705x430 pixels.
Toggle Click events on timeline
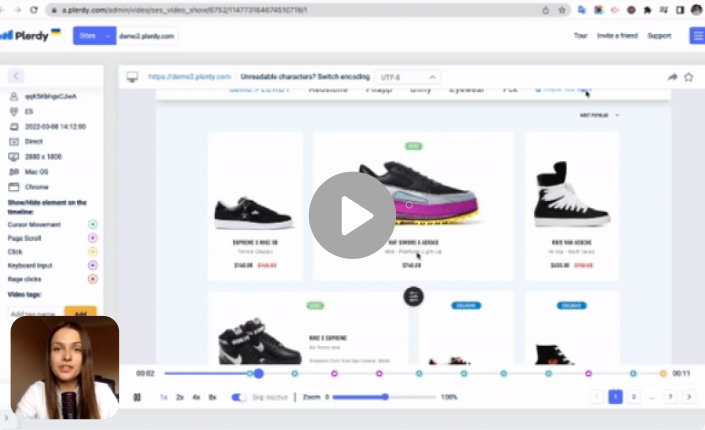(x=93, y=251)
